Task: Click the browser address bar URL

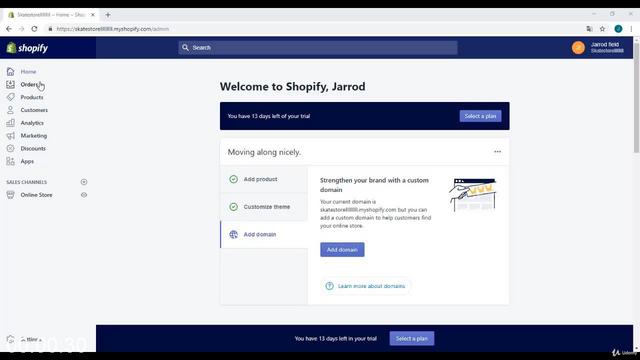Action: pos(113,29)
